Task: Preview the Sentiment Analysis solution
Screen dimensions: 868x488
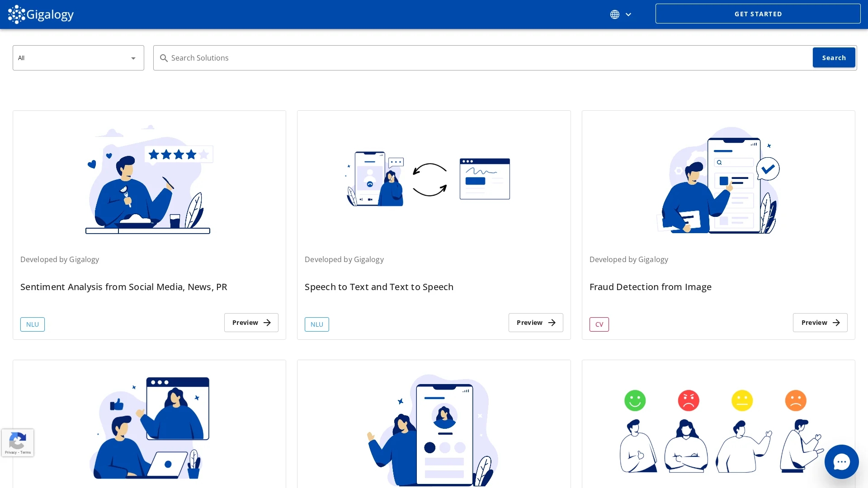Action: coord(251,323)
